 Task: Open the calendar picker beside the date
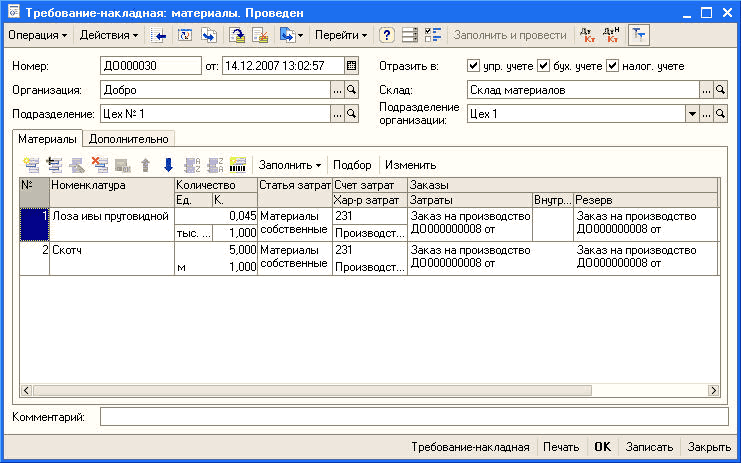click(351, 66)
